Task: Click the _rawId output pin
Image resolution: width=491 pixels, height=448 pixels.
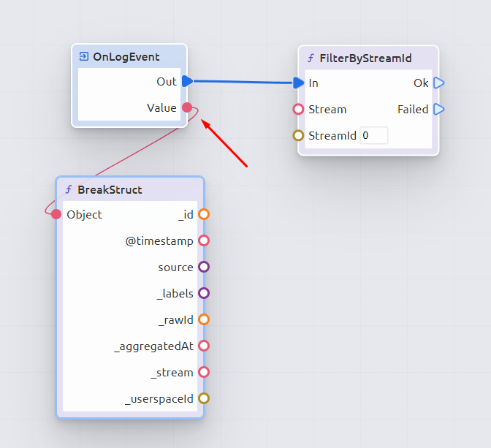Action: point(204,319)
